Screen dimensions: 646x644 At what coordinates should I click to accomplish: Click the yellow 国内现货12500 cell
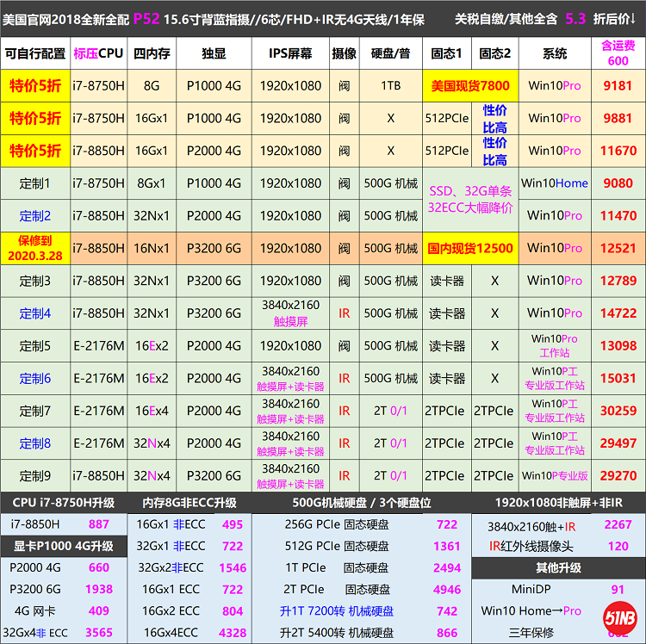(x=469, y=248)
